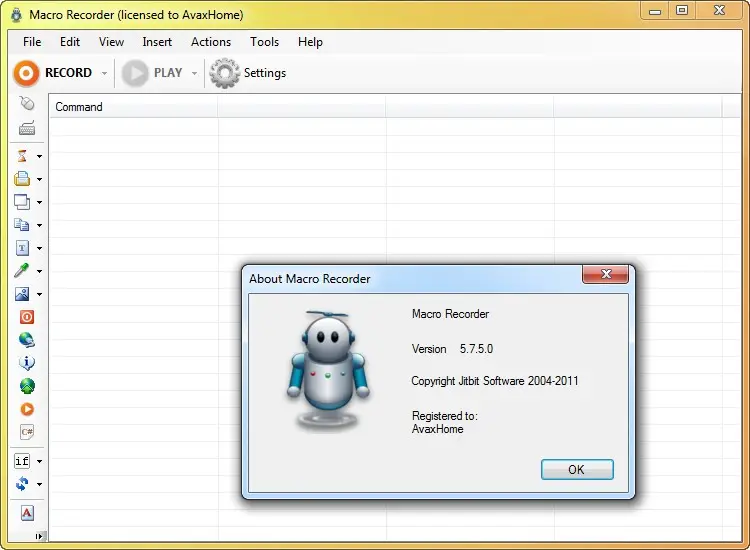Click the version number 5.7.5.0 text
The height and width of the screenshot is (550, 750).
[x=476, y=349]
